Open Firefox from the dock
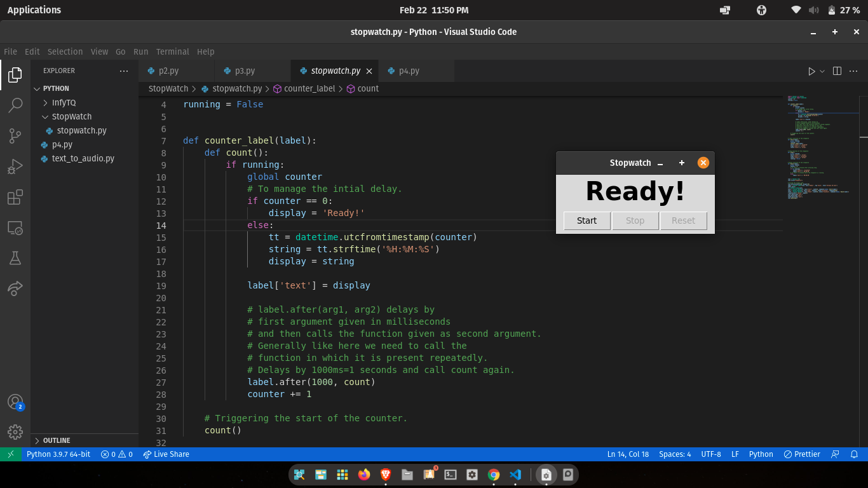Viewport: 868px width, 488px height. point(363,475)
